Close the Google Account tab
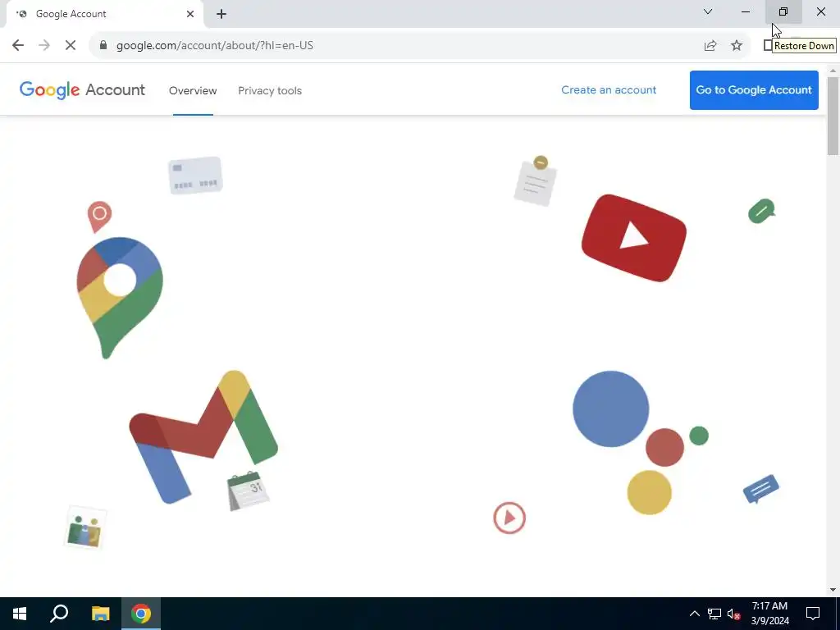 [190, 14]
